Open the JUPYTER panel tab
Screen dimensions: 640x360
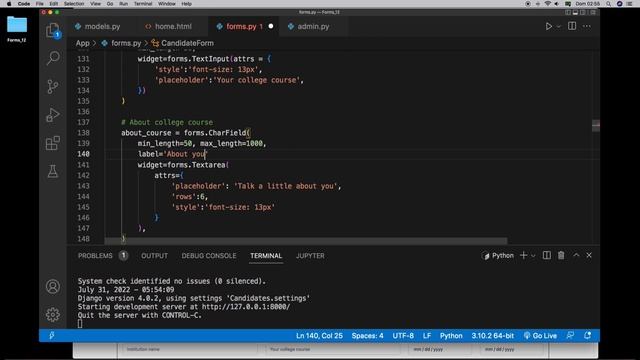[310, 256]
